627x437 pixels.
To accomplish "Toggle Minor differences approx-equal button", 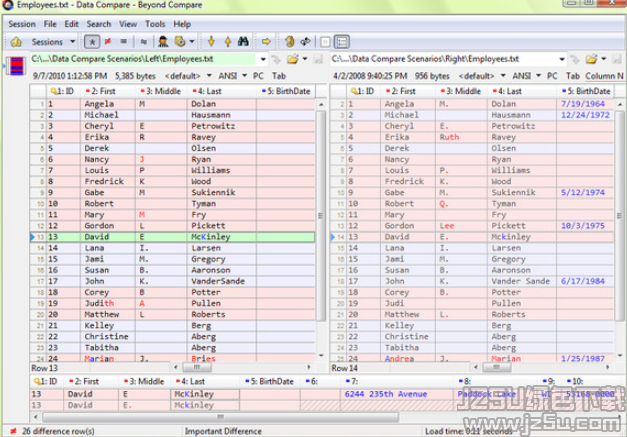I will pos(144,42).
